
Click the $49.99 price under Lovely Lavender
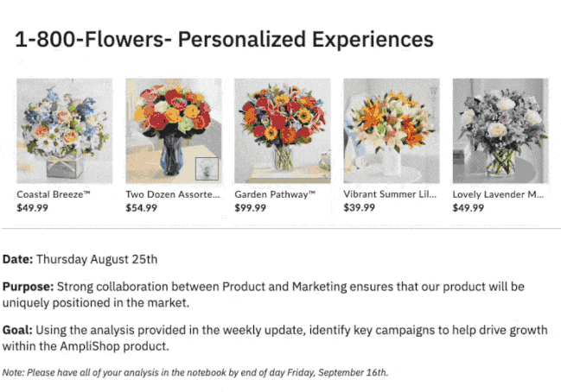click(x=469, y=208)
